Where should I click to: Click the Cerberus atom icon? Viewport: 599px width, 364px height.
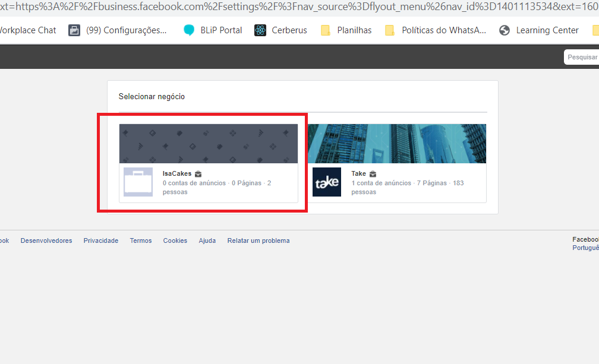[260, 30]
